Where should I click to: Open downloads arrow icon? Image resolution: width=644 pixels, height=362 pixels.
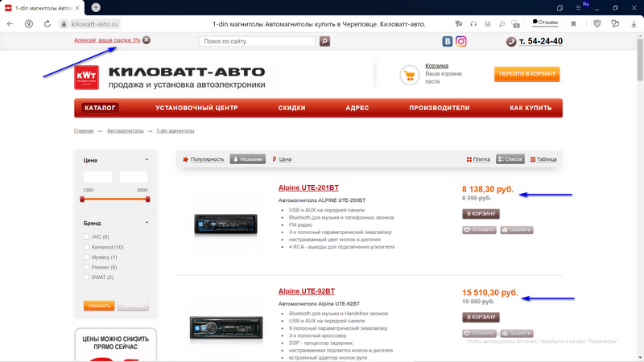coord(634,24)
